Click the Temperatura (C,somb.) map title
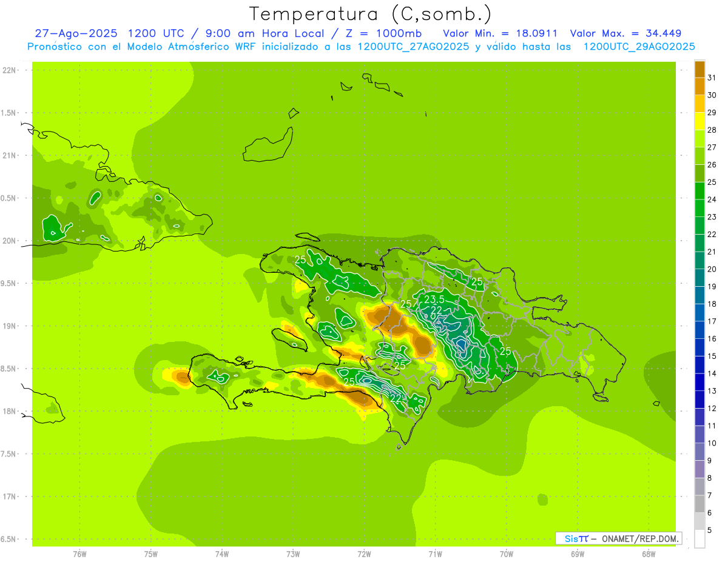 (370, 14)
